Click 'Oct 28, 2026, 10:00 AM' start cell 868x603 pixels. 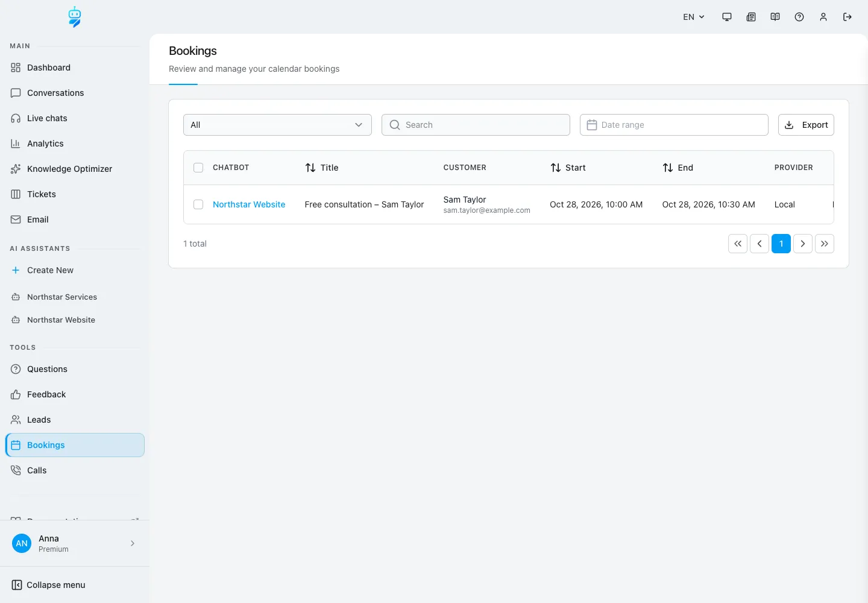(x=596, y=204)
